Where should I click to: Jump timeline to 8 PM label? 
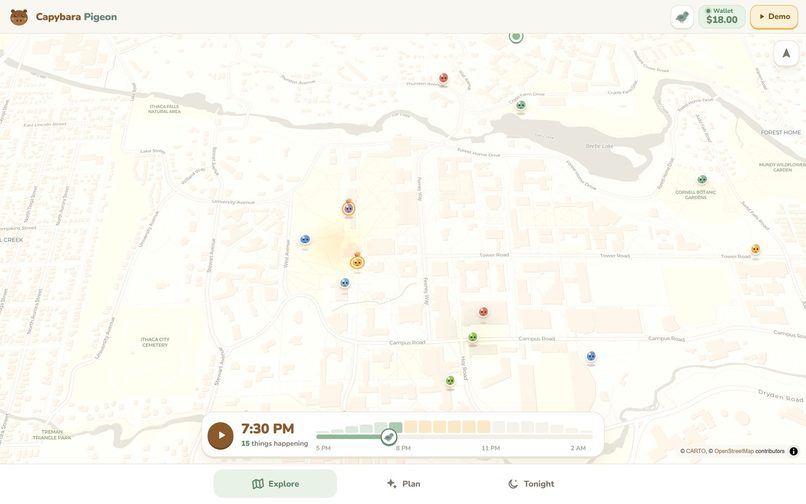(x=403, y=448)
